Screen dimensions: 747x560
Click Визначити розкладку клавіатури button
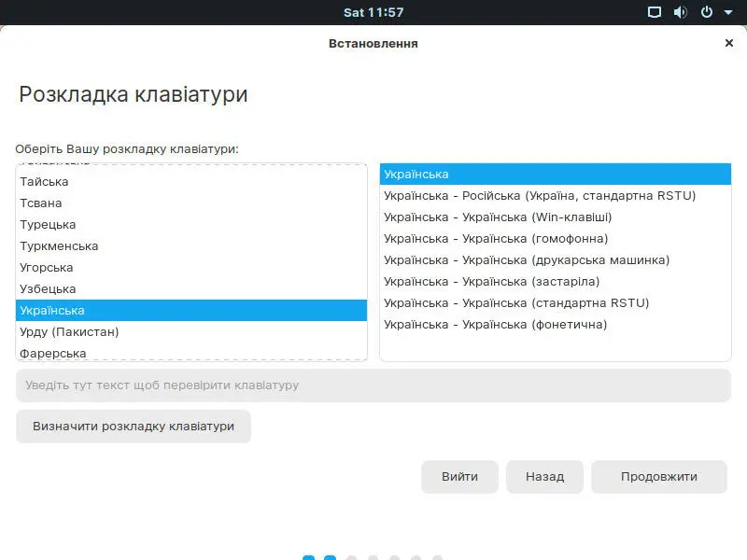tap(134, 427)
